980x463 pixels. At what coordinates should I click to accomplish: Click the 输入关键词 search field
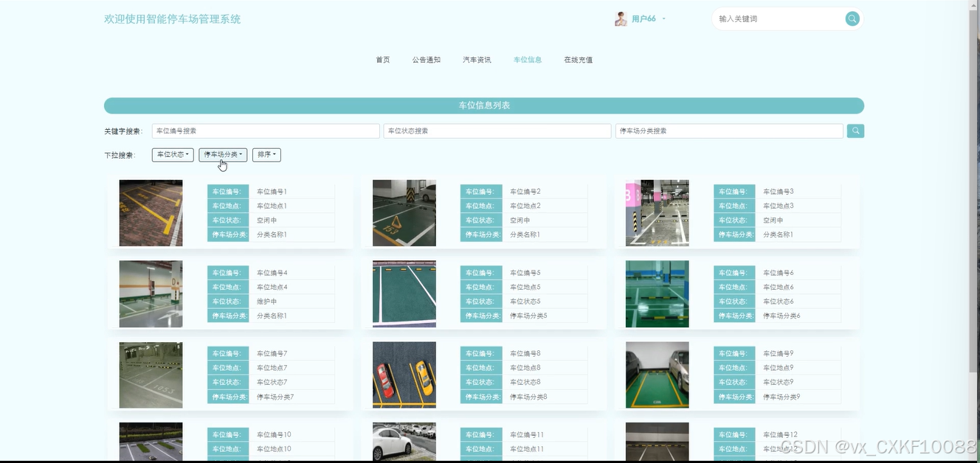pos(779,19)
